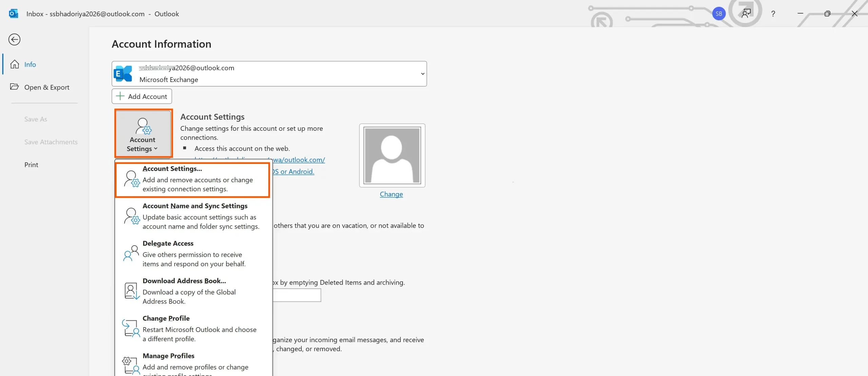Click the Account Settings entry person-gear icon
Screen dimensions: 868x376
coord(132,179)
